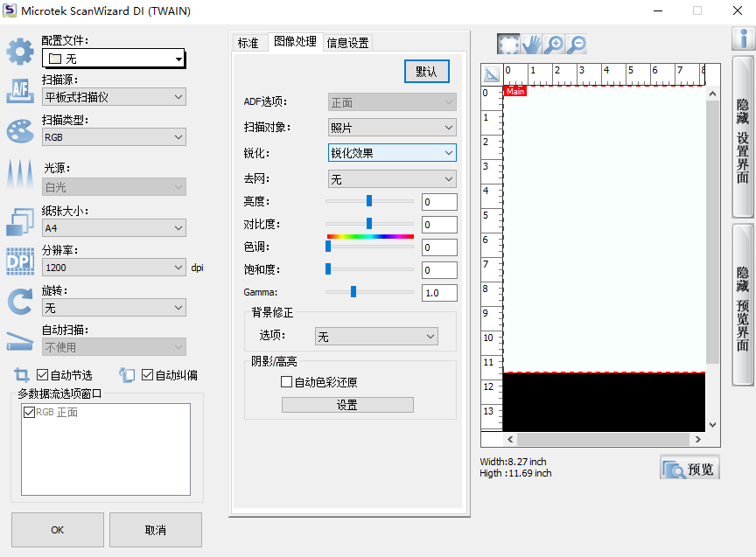Click the info button at top right
This screenshot has height=557, width=756.
click(743, 38)
